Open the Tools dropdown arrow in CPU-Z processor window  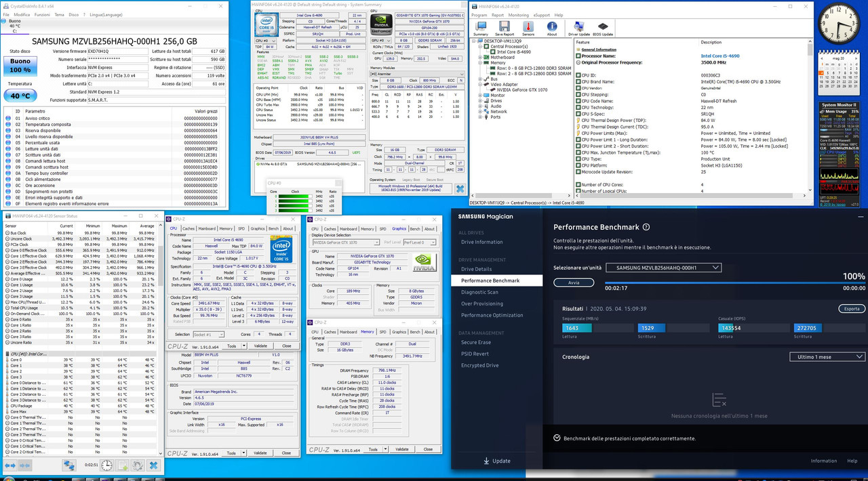pyautogui.click(x=243, y=346)
